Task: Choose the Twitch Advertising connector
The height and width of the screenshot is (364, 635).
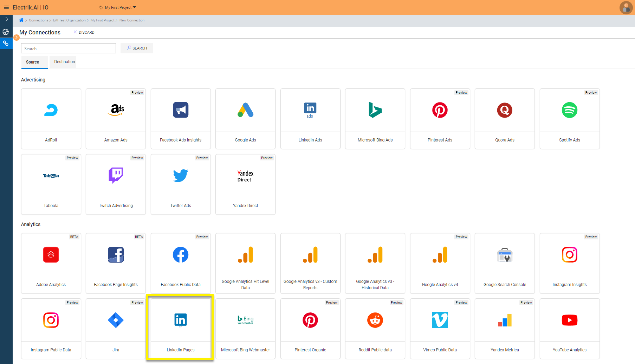Action: 116,184
